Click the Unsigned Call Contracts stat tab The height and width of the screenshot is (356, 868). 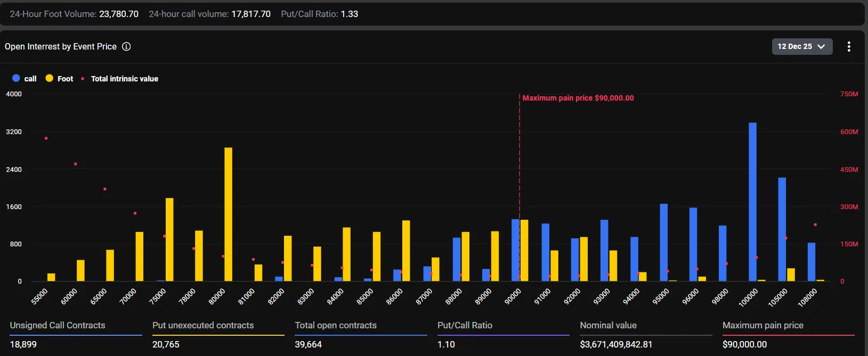pos(58,325)
